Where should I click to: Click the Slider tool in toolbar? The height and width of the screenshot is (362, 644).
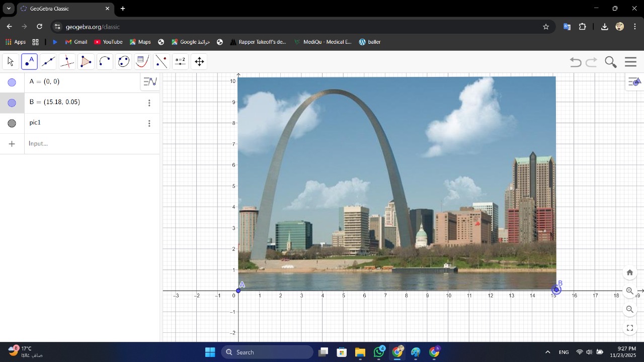click(x=180, y=61)
